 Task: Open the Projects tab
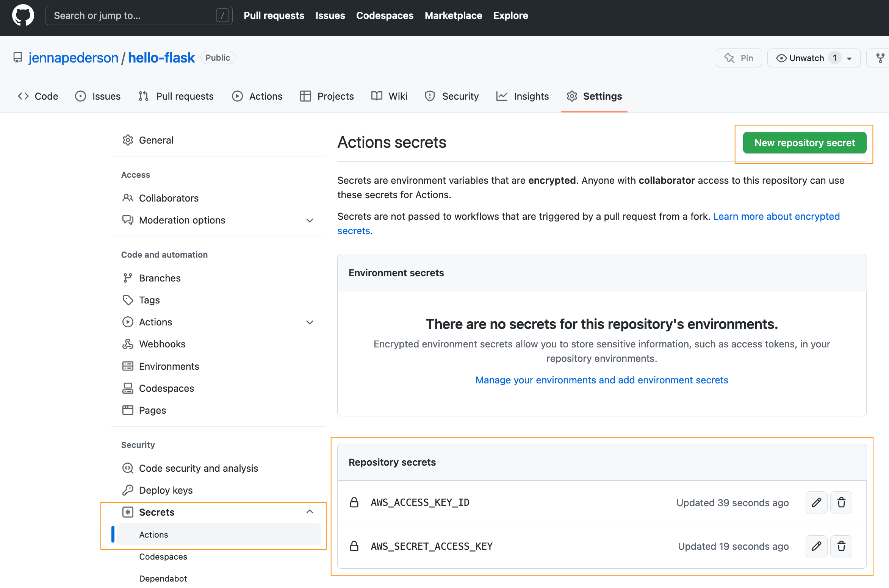point(327,96)
